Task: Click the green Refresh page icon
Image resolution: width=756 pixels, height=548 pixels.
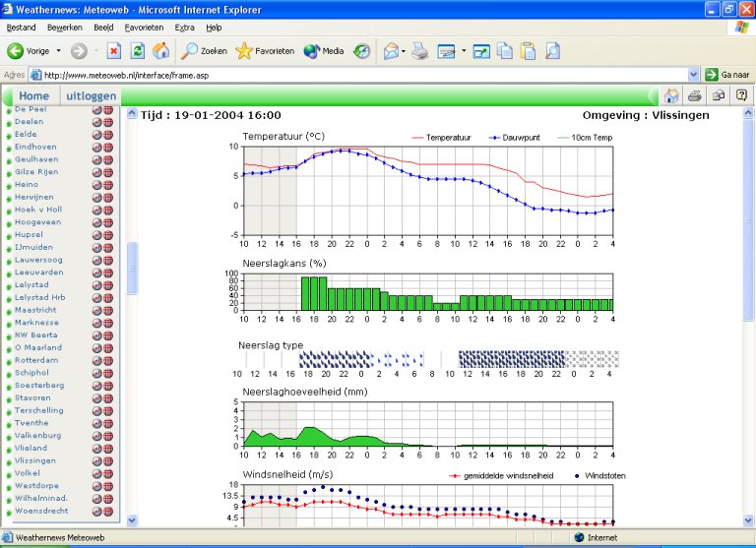Action: coord(138,50)
